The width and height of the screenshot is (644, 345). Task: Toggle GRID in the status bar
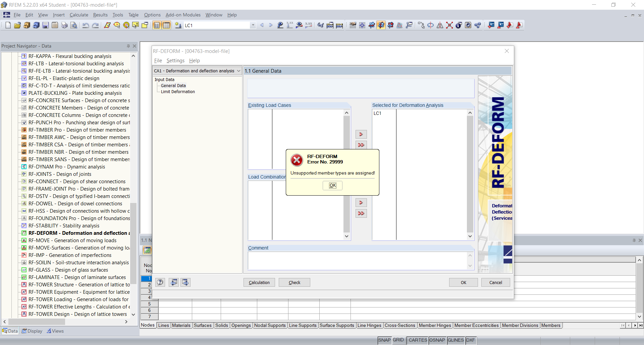(398, 340)
